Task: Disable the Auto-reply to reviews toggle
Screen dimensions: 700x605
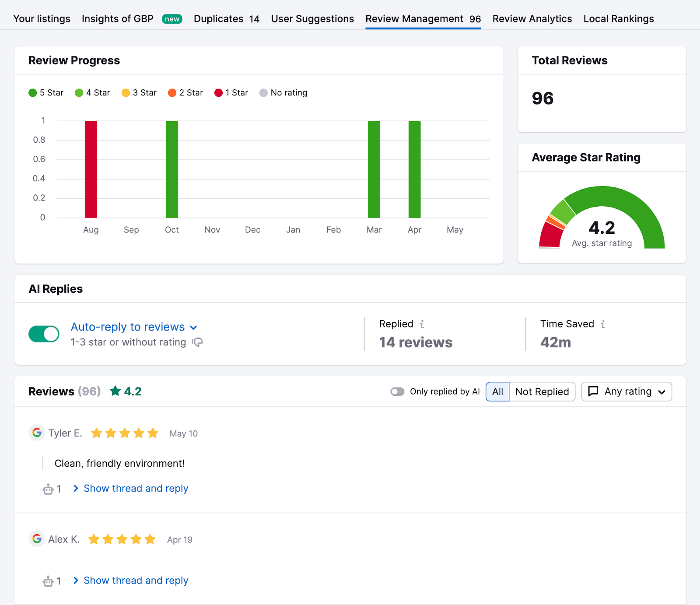Action: point(43,334)
